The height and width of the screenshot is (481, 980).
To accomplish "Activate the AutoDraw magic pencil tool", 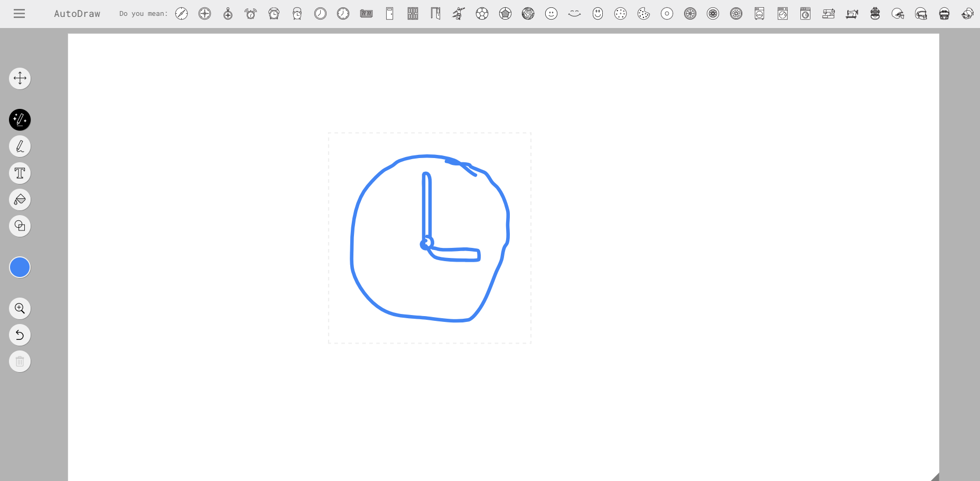I will coord(20,120).
